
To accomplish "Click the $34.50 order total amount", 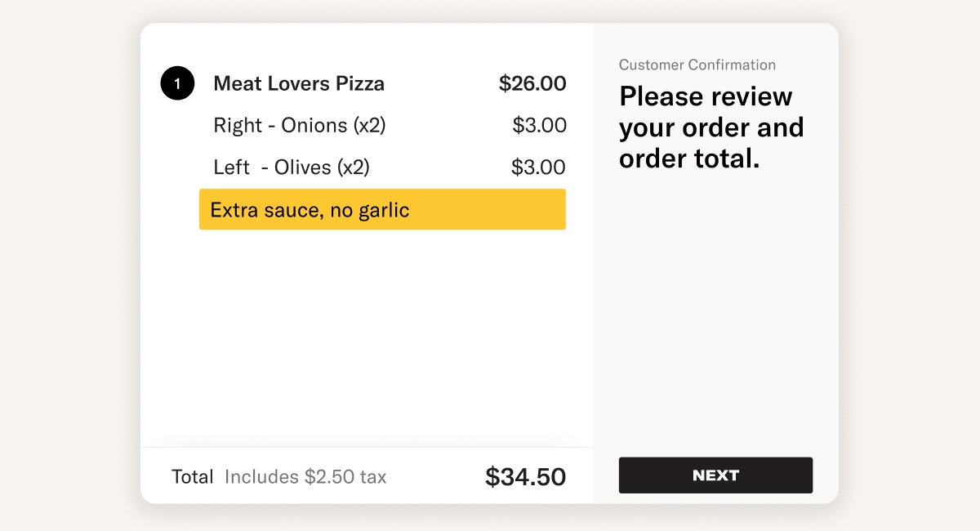I will (525, 477).
